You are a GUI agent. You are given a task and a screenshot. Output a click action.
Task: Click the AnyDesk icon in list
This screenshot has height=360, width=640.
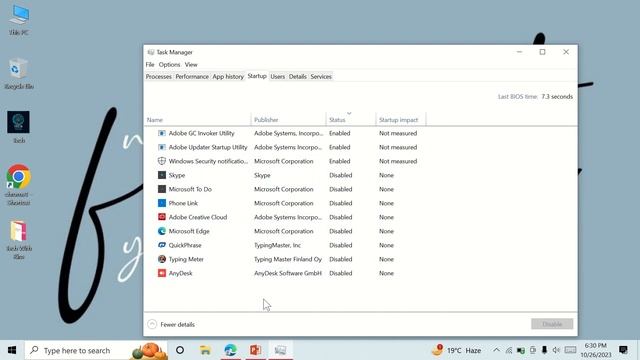tap(162, 273)
